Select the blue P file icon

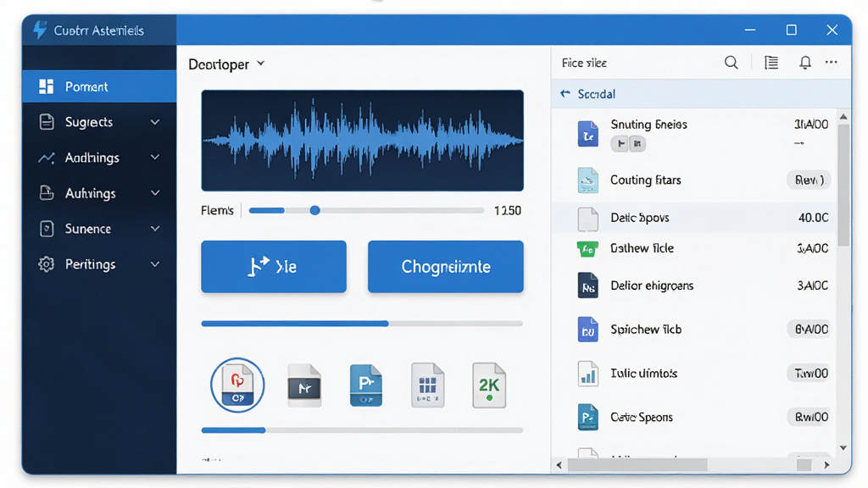(x=366, y=385)
